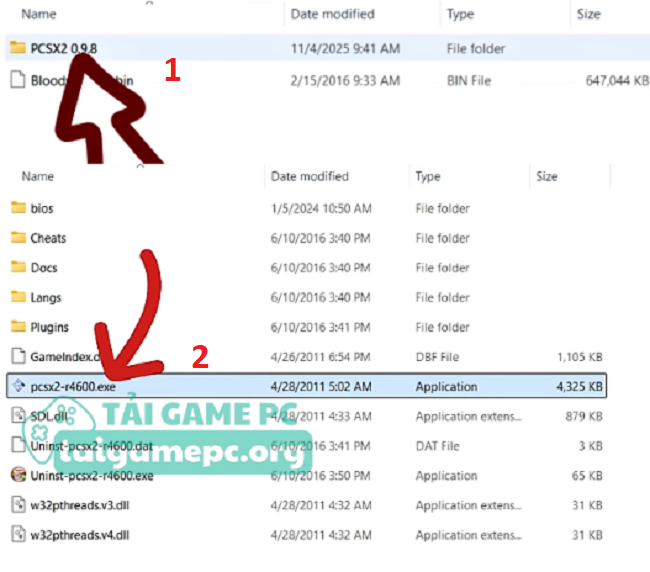Click the '3 KB' size cell

pos(590,446)
